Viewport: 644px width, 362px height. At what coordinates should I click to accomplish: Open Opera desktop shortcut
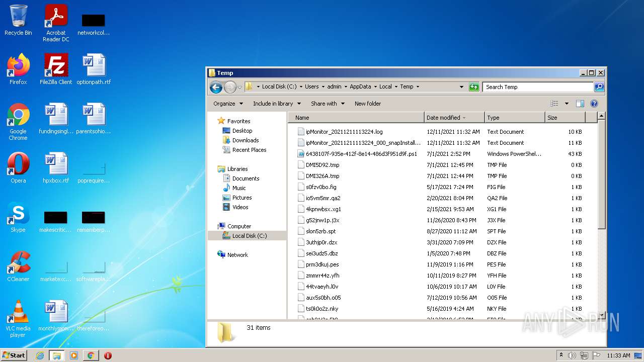(18, 168)
